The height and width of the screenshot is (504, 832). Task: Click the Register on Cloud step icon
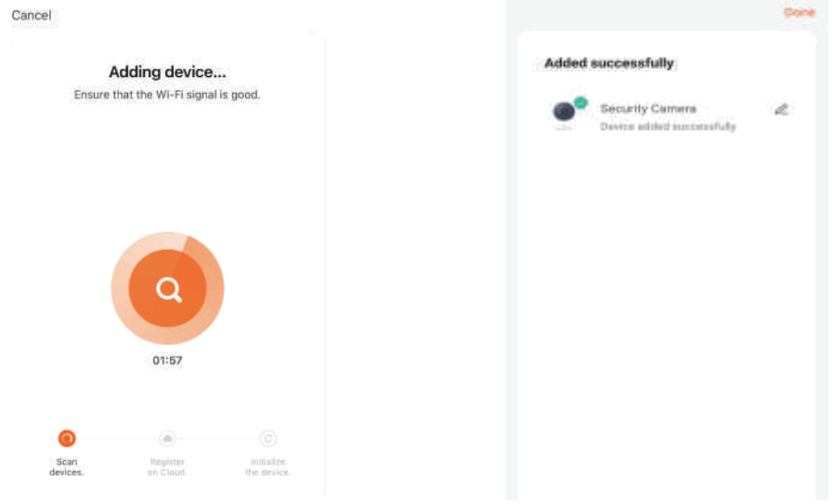point(167,438)
